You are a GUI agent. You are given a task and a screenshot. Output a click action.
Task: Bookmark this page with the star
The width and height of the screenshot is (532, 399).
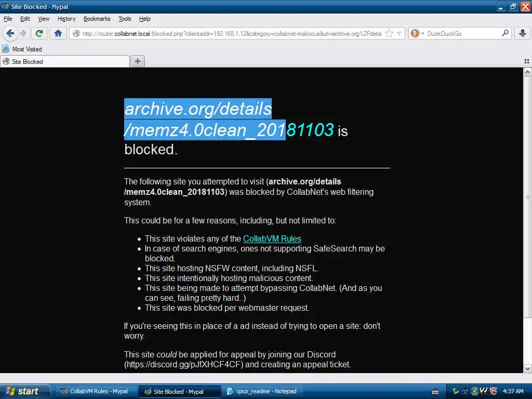(x=390, y=33)
